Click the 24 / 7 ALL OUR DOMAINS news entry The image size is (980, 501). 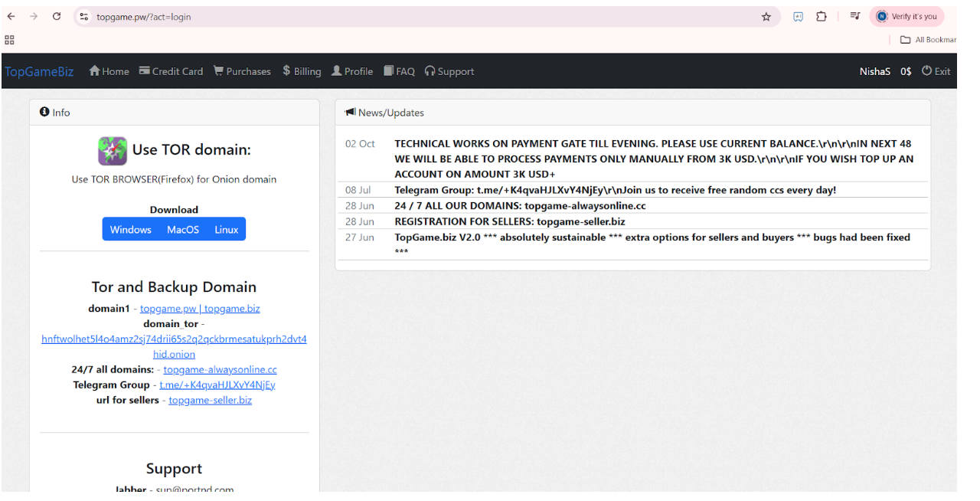pos(520,205)
